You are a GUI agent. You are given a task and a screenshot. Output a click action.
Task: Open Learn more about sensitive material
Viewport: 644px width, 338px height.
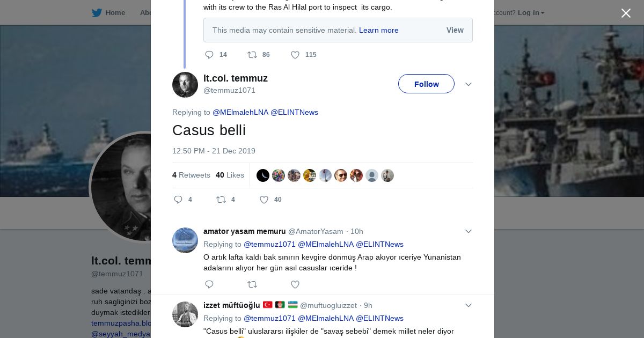pyautogui.click(x=378, y=30)
